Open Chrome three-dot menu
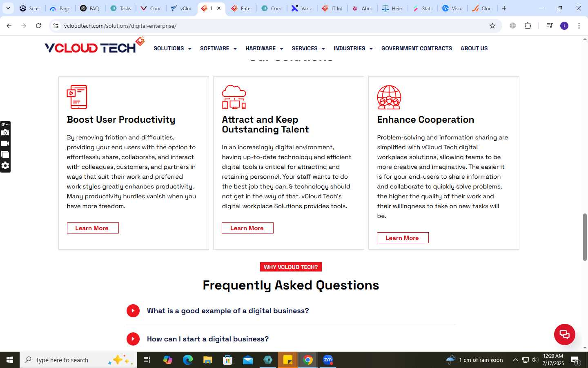This screenshot has width=588, height=368. click(x=579, y=26)
